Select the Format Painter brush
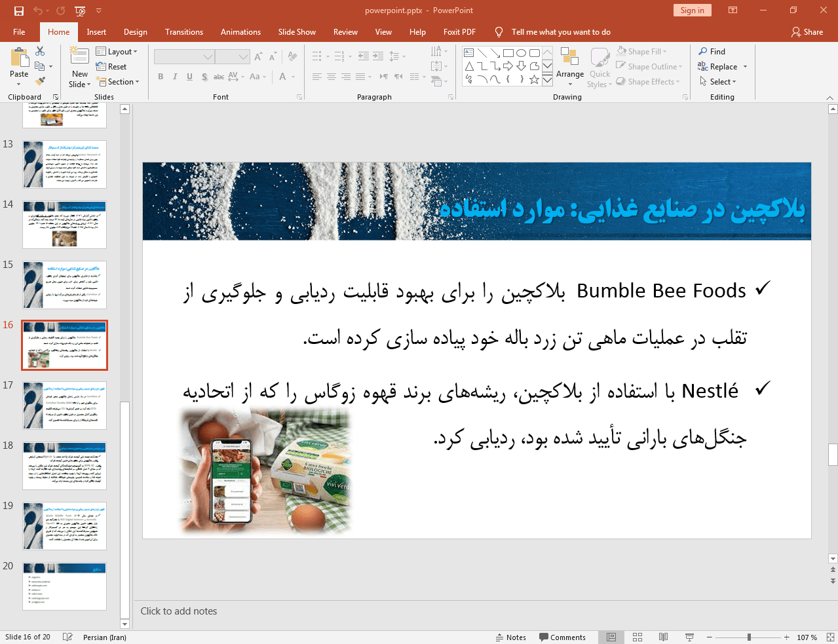 click(x=40, y=81)
